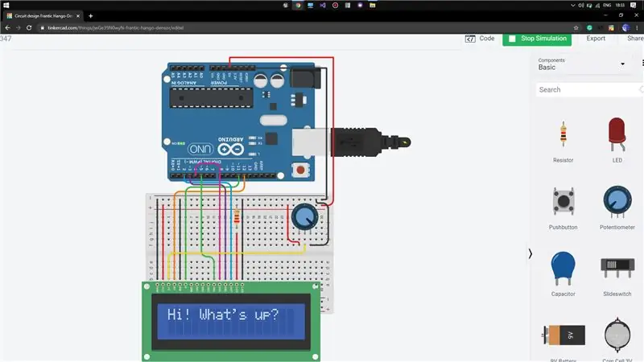Click the potentiometer knob on breadboard
The width and height of the screenshot is (644, 362).
coord(304,216)
